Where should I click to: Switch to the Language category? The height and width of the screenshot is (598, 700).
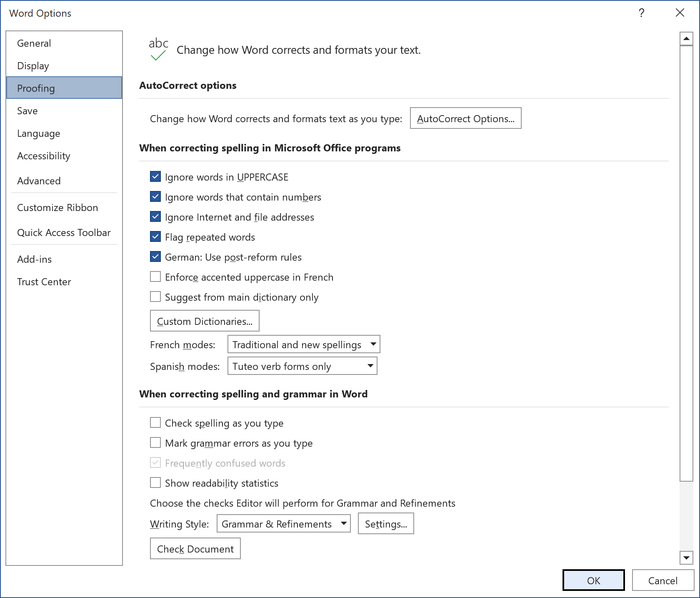(x=64, y=133)
